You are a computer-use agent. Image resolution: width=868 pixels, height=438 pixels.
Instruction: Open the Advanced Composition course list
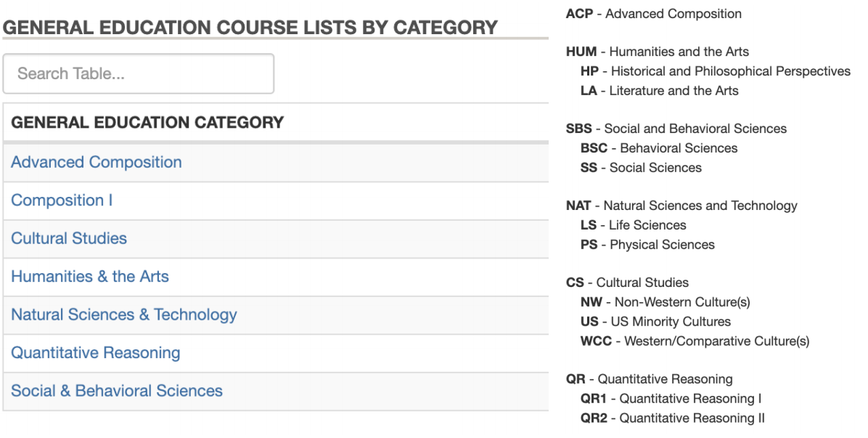tap(97, 162)
